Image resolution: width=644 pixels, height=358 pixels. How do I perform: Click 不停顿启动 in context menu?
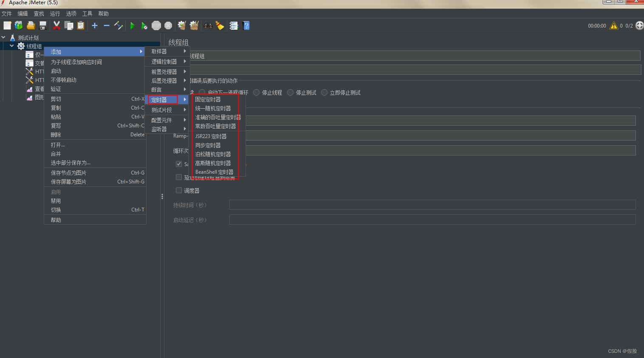[x=95, y=80]
